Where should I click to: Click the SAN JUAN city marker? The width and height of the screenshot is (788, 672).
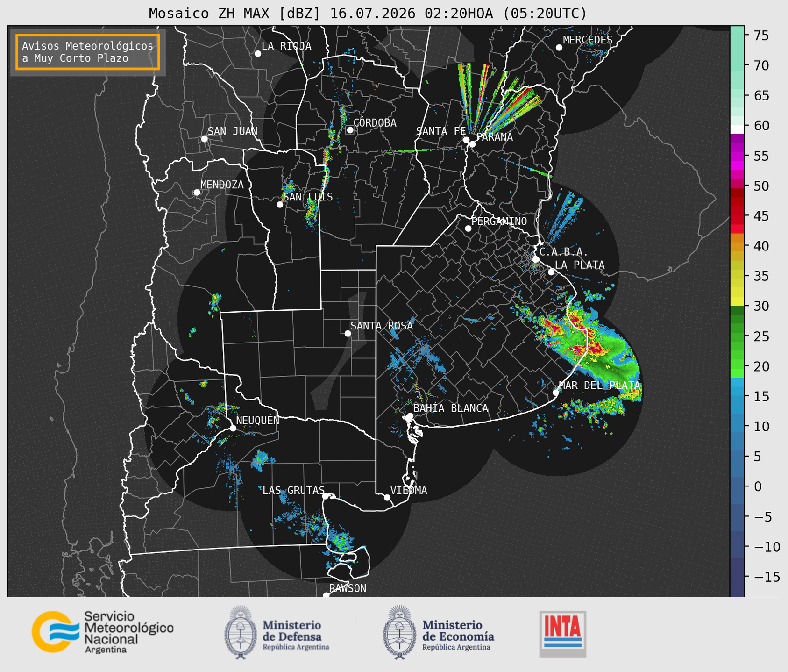pos(204,139)
